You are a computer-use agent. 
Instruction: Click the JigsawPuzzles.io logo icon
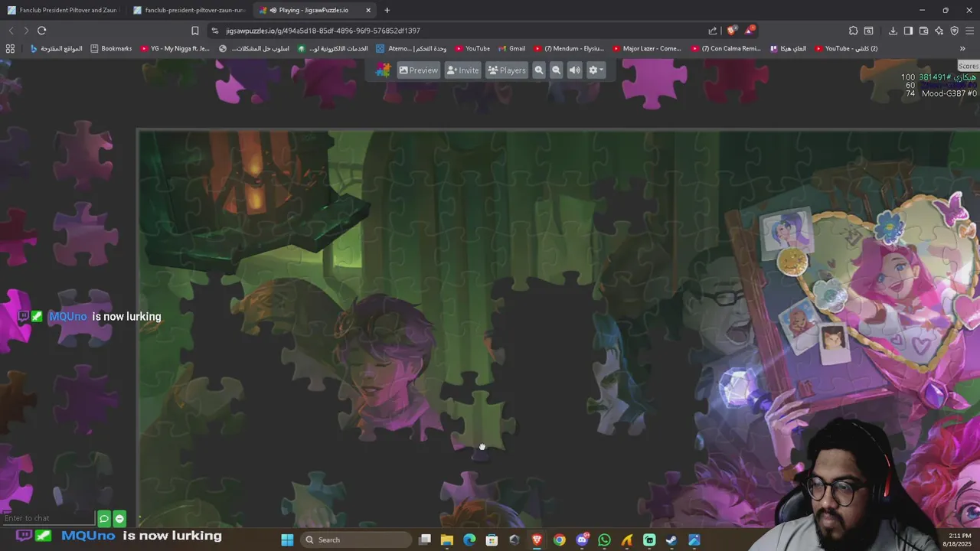(384, 70)
